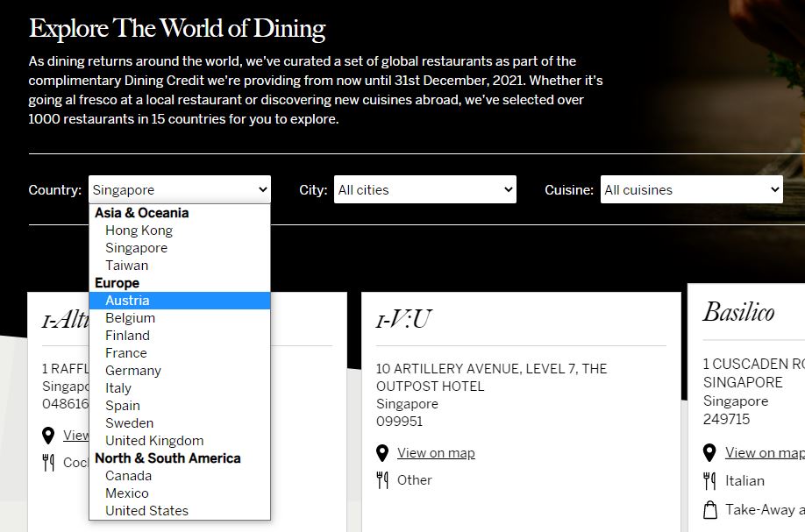805x532 pixels.
Task: Click the Basilico restaurant title
Action: pyautogui.click(x=738, y=312)
